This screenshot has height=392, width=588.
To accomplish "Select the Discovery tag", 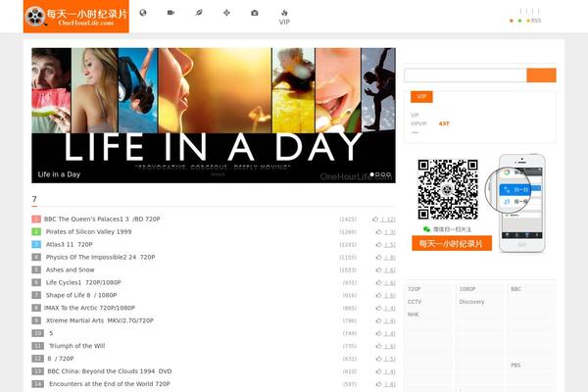I will [471, 302].
